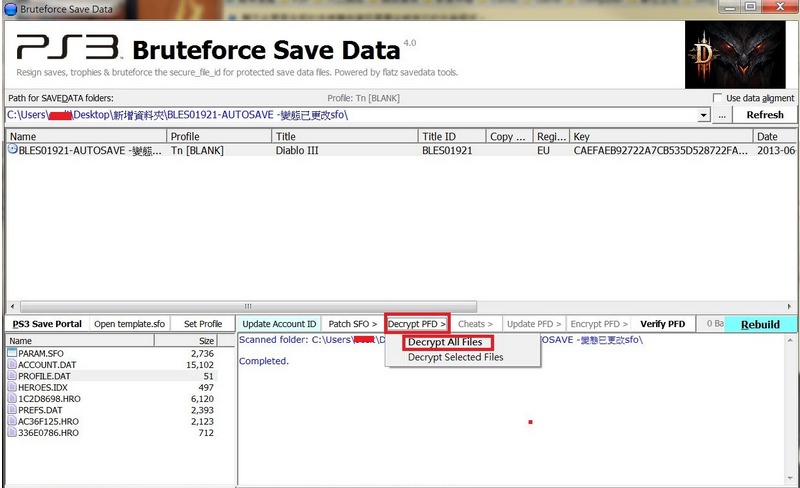Screen dimensions: 800x488
Task: Click the app icon in title bar
Action: tap(9, 8)
